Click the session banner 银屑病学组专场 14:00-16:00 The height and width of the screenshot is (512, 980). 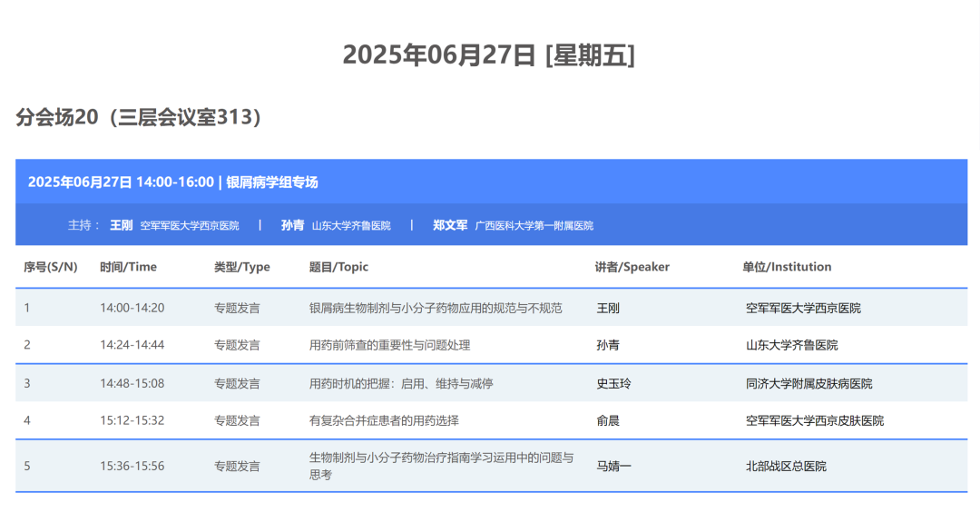[491, 182]
